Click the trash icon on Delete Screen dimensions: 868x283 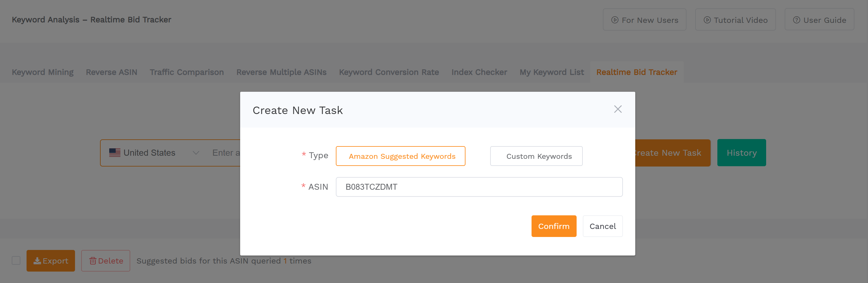[x=93, y=261]
